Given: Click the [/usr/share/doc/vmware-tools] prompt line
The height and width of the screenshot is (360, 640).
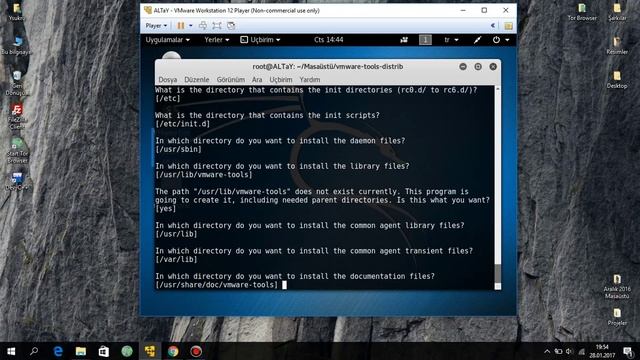Looking at the screenshot, I should 217,285.
